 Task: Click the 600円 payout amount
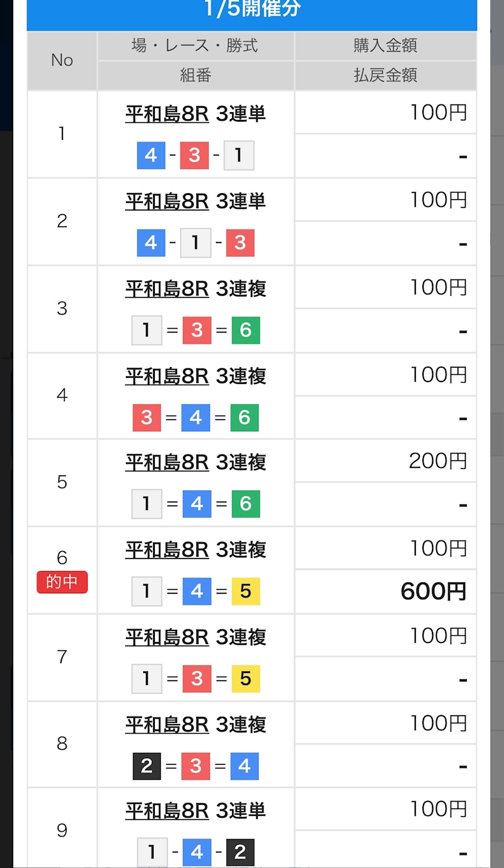(x=433, y=592)
